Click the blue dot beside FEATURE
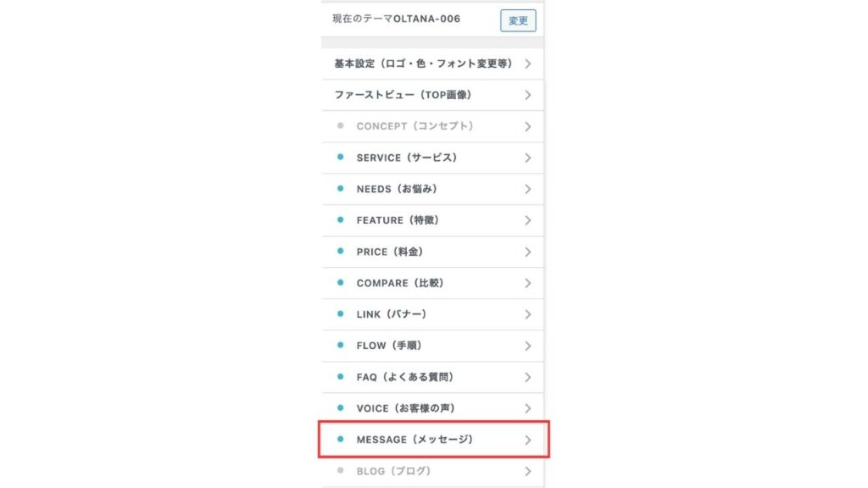 click(341, 219)
